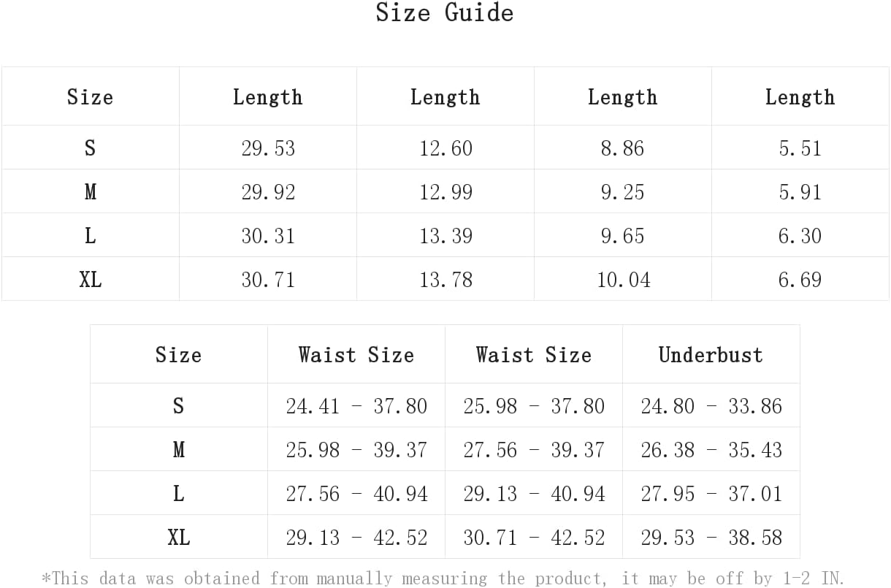Click the manual measurement disclaimer note

coord(443,578)
